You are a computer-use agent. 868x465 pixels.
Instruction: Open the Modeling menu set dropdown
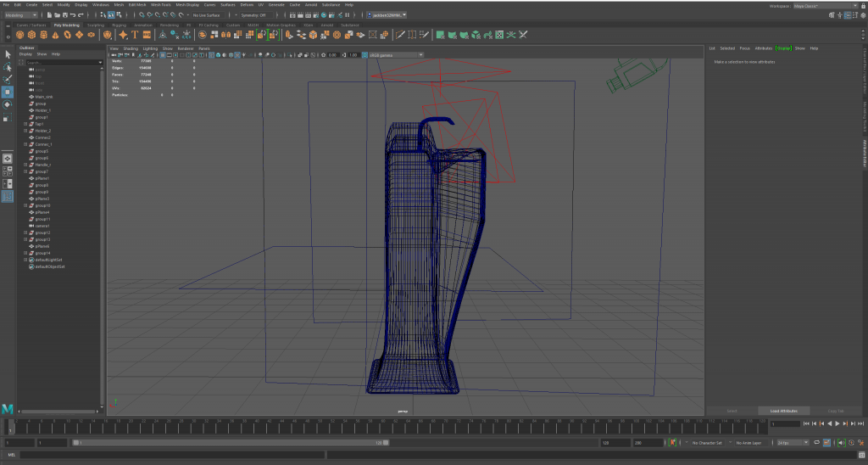[x=20, y=15]
